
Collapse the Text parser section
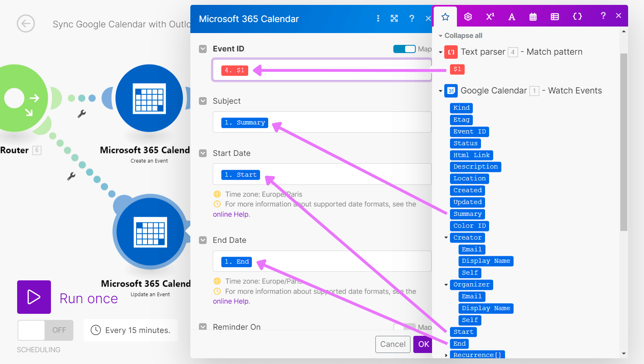pyautogui.click(x=440, y=52)
